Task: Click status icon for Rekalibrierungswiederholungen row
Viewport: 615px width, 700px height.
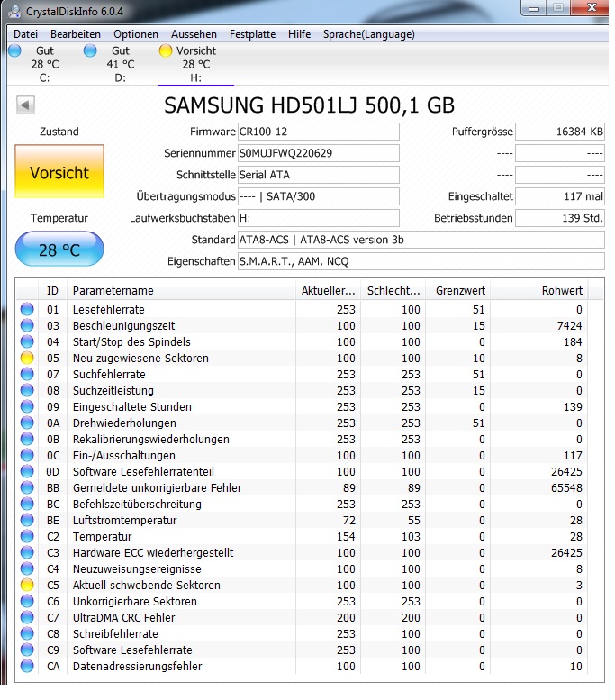Action: coord(27,439)
